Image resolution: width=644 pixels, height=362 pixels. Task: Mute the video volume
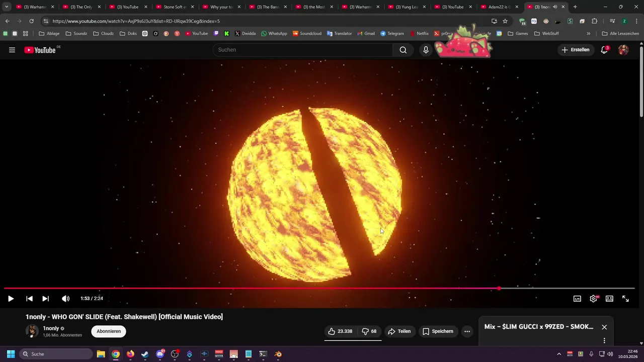click(x=65, y=299)
